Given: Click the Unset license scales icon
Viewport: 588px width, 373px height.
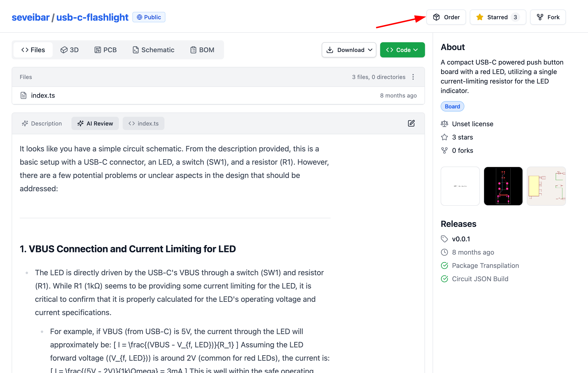Looking at the screenshot, I should [444, 124].
